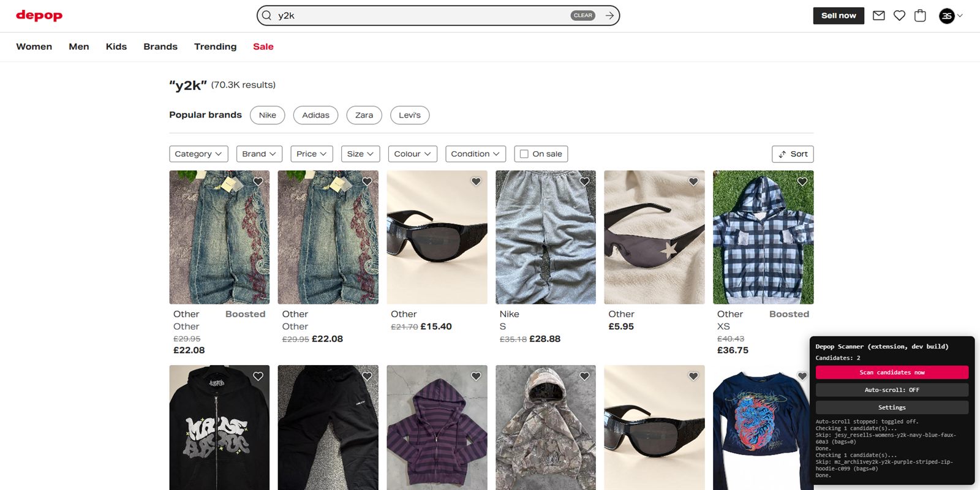This screenshot has width=980, height=490.
Task: Expand the Category filter dropdown
Action: pyautogui.click(x=198, y=154)
